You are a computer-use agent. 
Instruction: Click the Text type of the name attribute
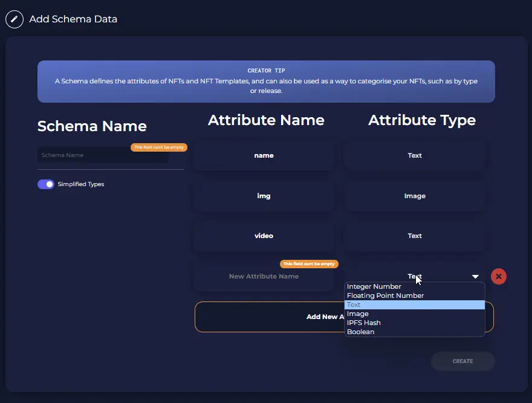415,155
